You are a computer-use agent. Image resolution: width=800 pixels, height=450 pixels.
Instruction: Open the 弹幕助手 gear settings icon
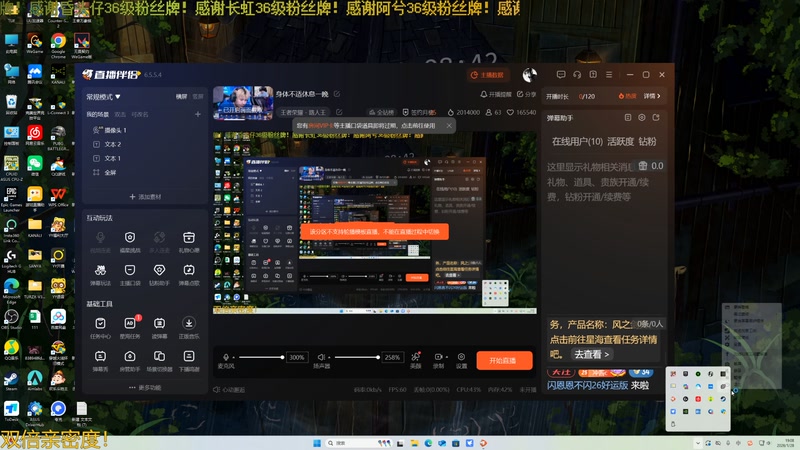pos(642,117)
